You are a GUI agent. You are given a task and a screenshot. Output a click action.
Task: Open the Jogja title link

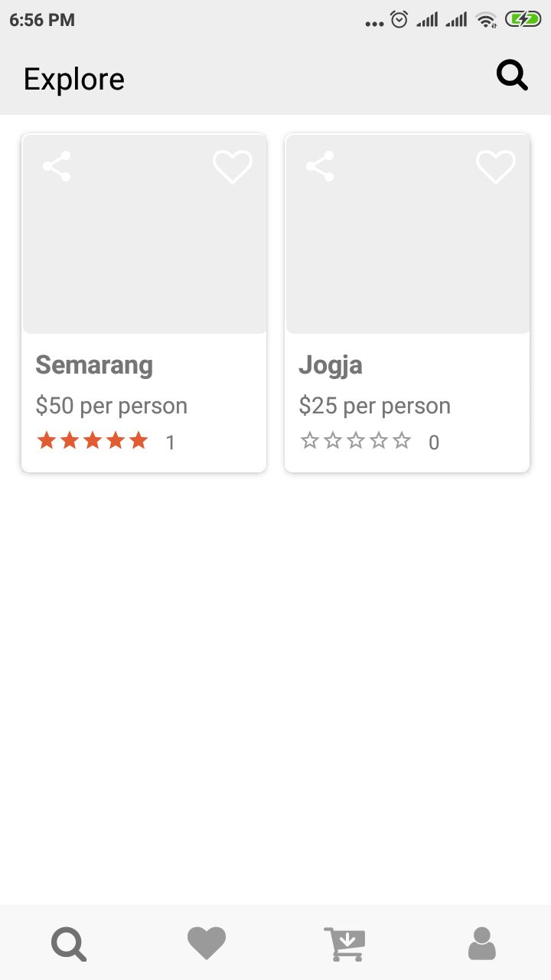[x=331, y=365]
